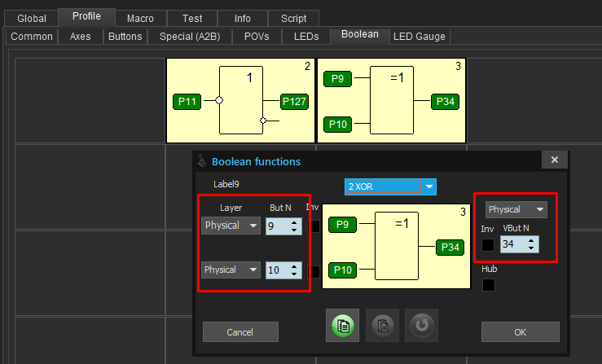Toggle the output Inv checkbox

coord(488,244)
